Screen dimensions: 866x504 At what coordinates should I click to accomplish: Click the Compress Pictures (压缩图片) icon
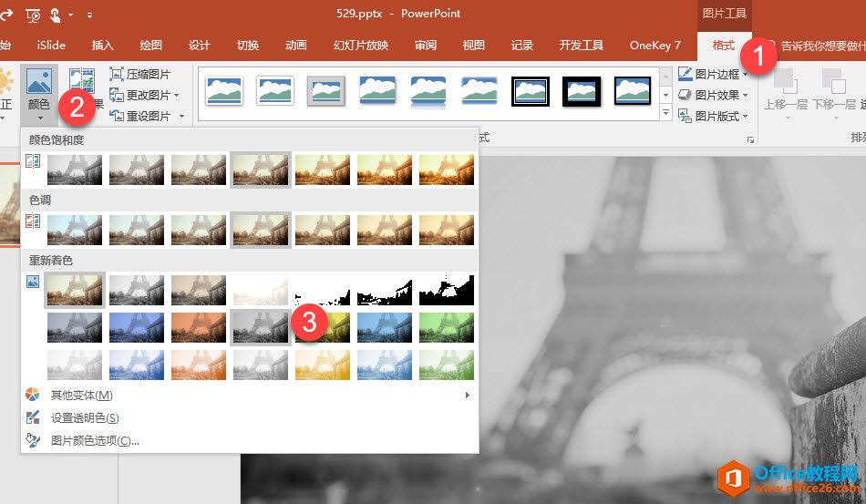coord(117,75)
